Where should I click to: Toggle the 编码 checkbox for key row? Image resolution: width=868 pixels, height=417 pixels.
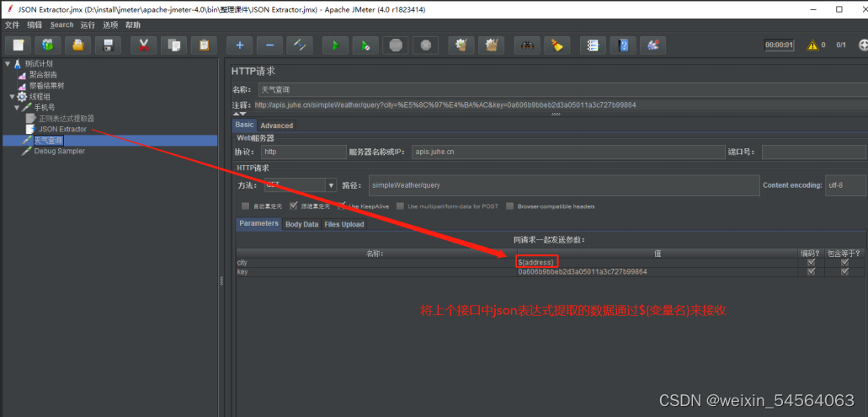point(812,272)
